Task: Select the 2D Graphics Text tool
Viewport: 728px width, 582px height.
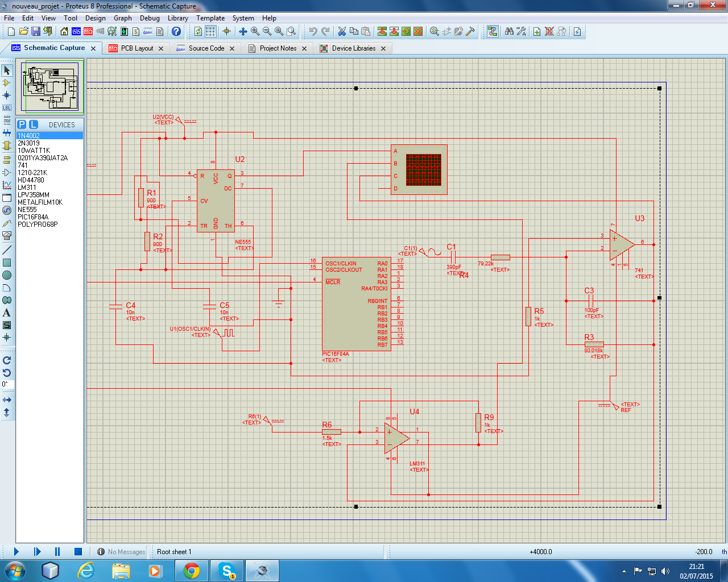Action: point(7,313)
